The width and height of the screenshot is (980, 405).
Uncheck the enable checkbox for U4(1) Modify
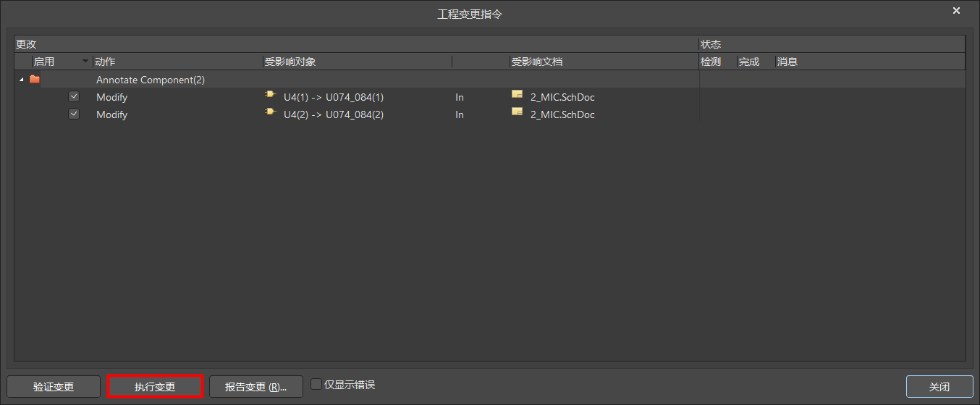pyautogui.click(x=74, y=96)
